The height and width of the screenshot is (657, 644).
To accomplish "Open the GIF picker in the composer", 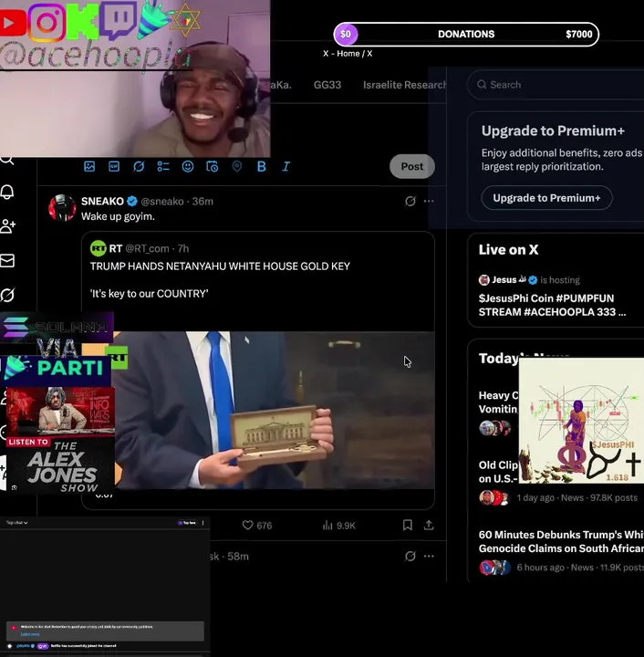I will click(114, 166).
